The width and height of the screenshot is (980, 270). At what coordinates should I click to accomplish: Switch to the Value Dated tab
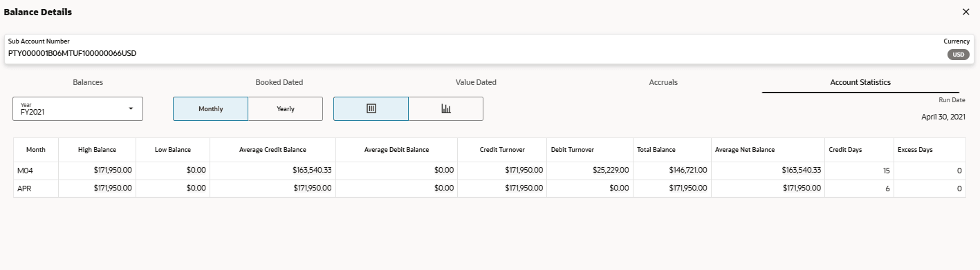[476, 82]
